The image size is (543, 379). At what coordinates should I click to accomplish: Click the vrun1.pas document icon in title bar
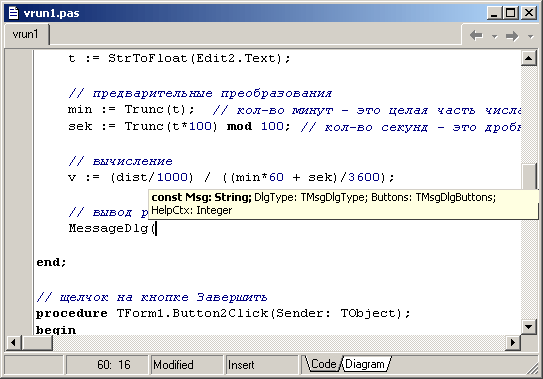click(13, 13)
